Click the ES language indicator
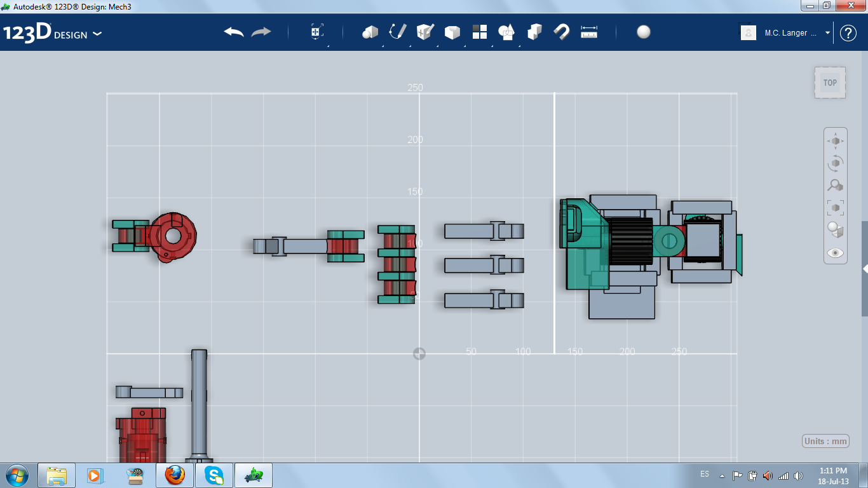Viewport: 868px width, 488px height. [705, 474]
